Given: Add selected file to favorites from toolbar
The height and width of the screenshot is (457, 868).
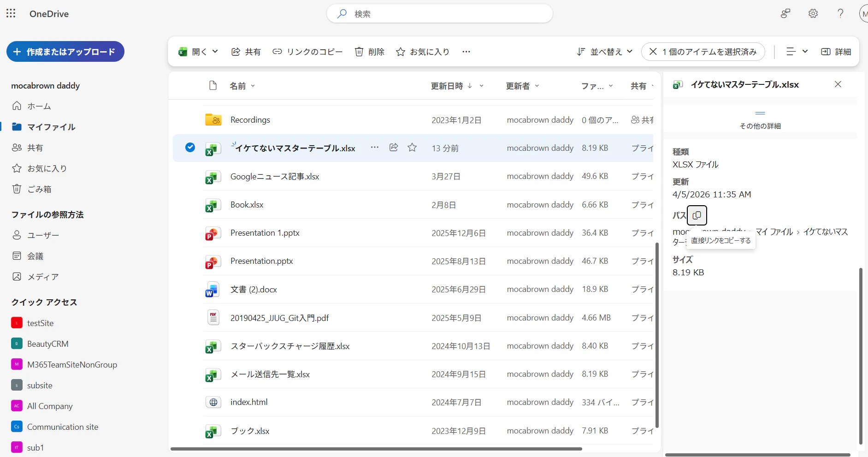Looking at the screenshot, I should 422,52.
